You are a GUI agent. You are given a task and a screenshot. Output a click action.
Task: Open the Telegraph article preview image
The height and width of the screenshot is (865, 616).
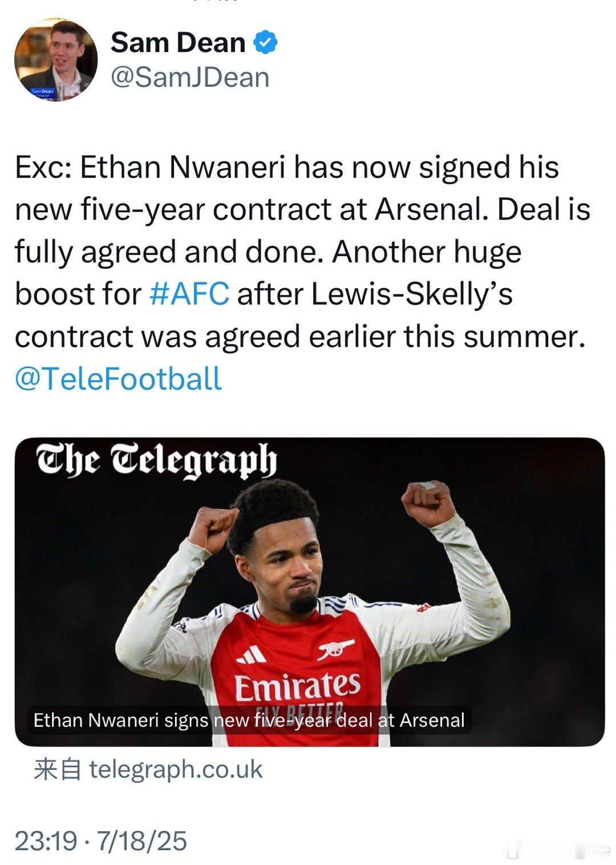[309, 592]
